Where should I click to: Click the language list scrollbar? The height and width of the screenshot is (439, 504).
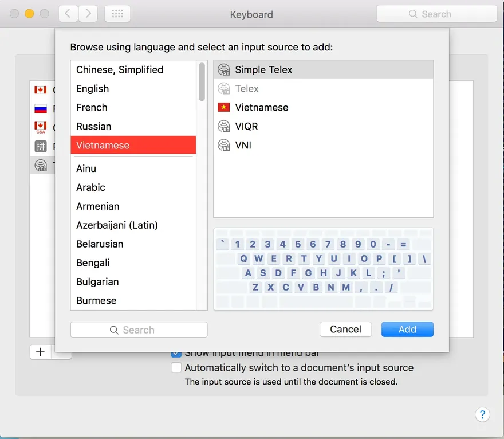click(202, 80)
